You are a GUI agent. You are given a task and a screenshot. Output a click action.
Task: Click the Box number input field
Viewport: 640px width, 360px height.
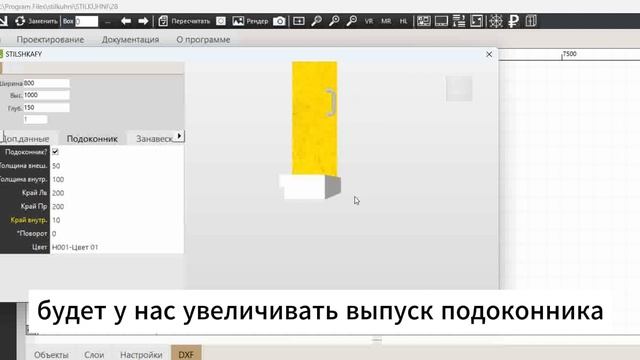point(87,21)
